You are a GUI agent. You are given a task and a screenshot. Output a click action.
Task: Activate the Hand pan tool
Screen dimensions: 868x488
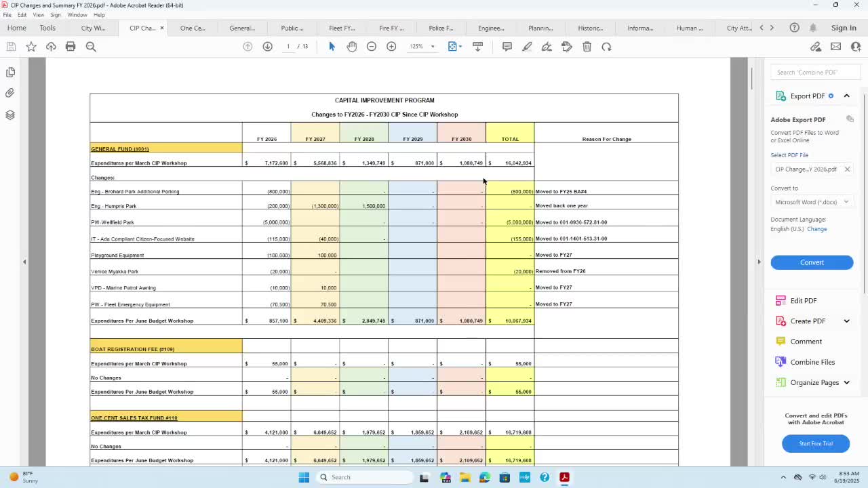(x=351, y=47)
